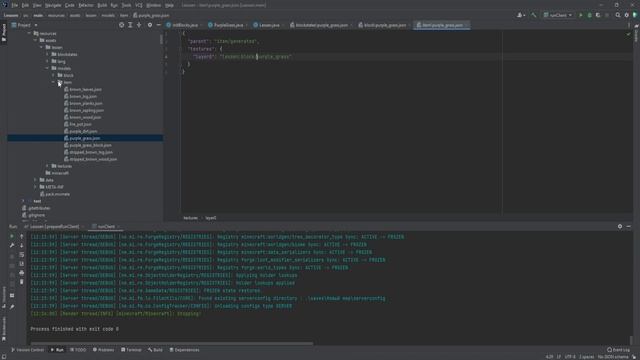Click layer0 breadcrumb below editor
The image size is (640, 360).
211,218
